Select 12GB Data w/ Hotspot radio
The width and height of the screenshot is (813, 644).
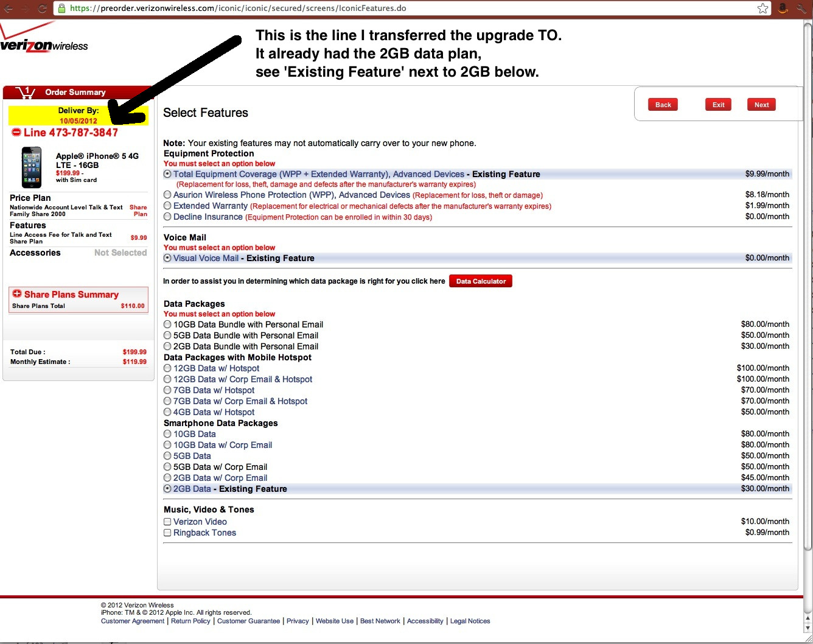(167, 368)
